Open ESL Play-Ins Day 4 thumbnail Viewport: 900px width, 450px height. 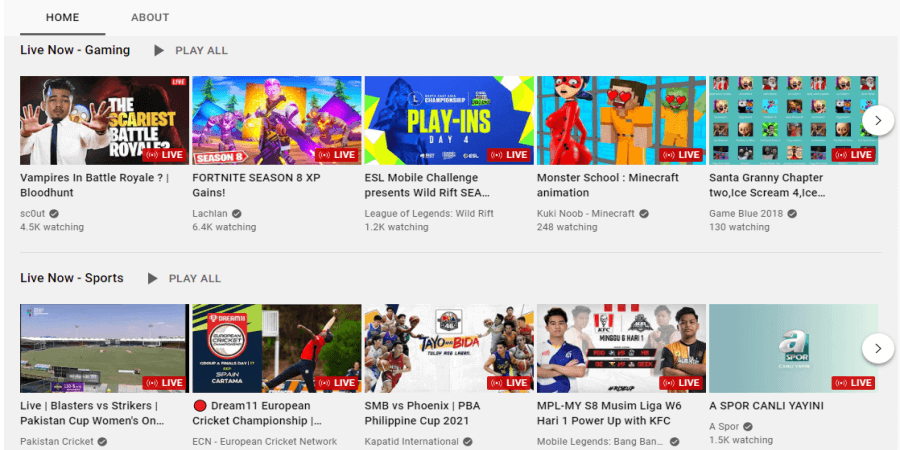coord(449,121)
